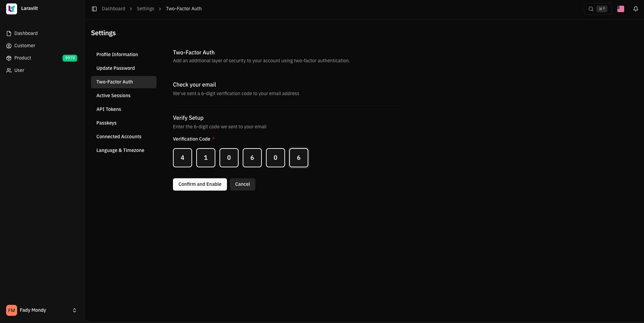Open the notifications bell
Screen dimensions: 644x323
[x=635, y=9]
